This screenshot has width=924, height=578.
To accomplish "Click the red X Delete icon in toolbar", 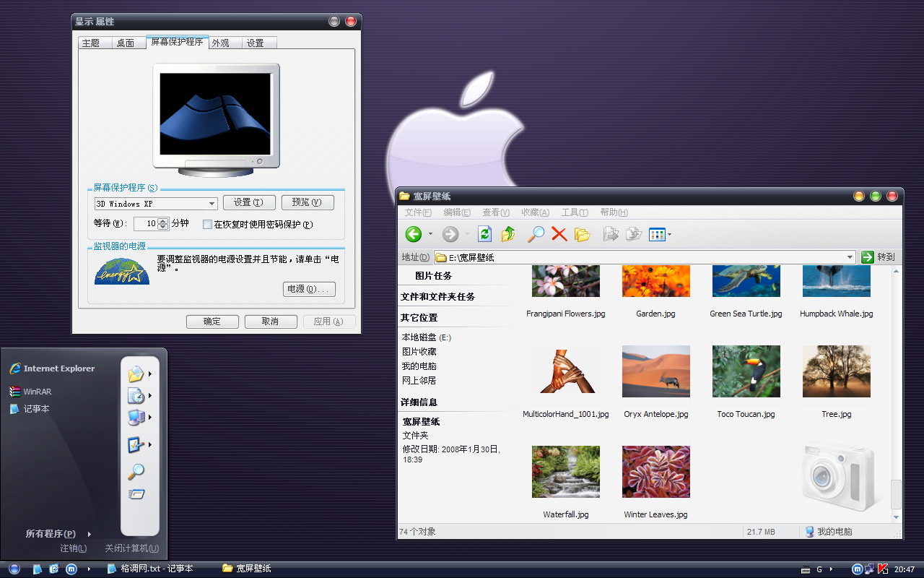I will coord(559,234).
